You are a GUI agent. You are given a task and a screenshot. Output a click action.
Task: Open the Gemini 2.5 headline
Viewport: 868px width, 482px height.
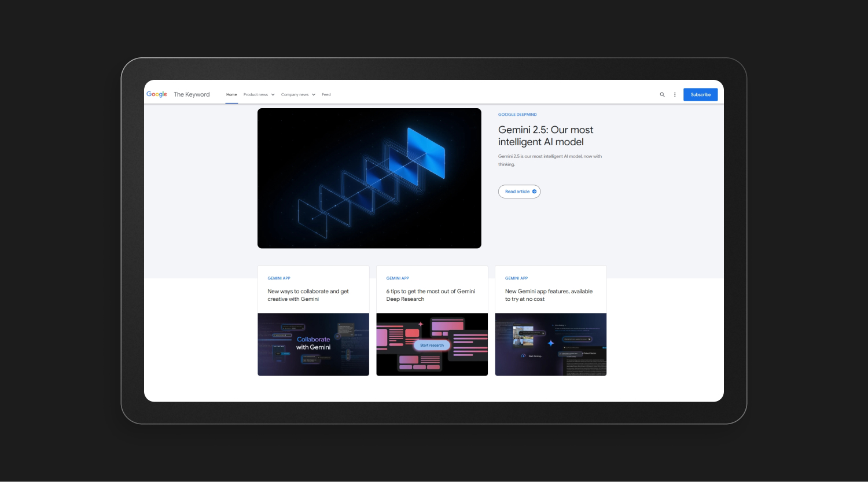546,136
